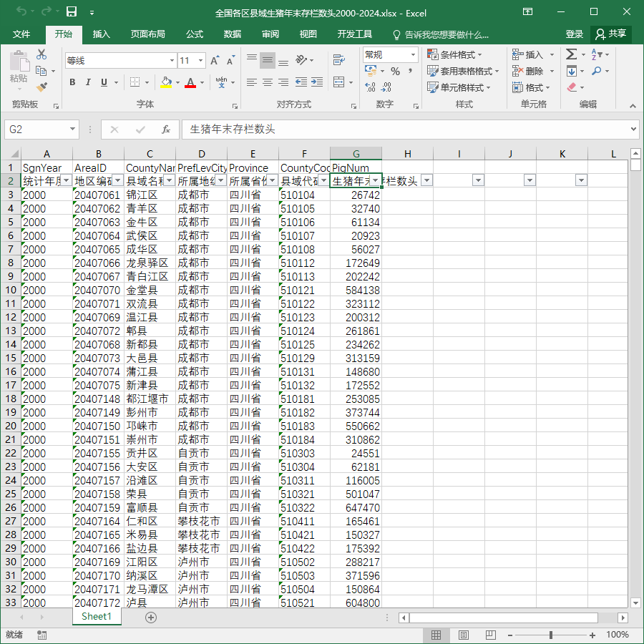
Task: Open the 文件 menu
Action: pos(21,34)
